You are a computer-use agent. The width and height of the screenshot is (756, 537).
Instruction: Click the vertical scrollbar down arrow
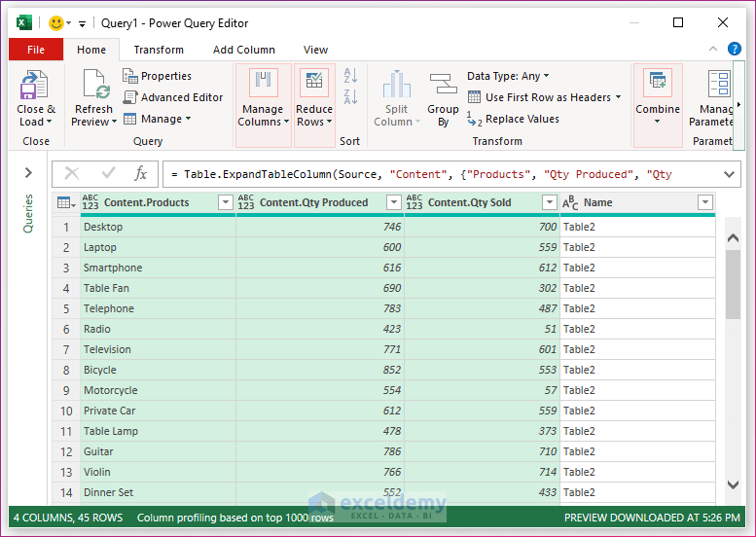pyautogui.click(x=733, y=484)
